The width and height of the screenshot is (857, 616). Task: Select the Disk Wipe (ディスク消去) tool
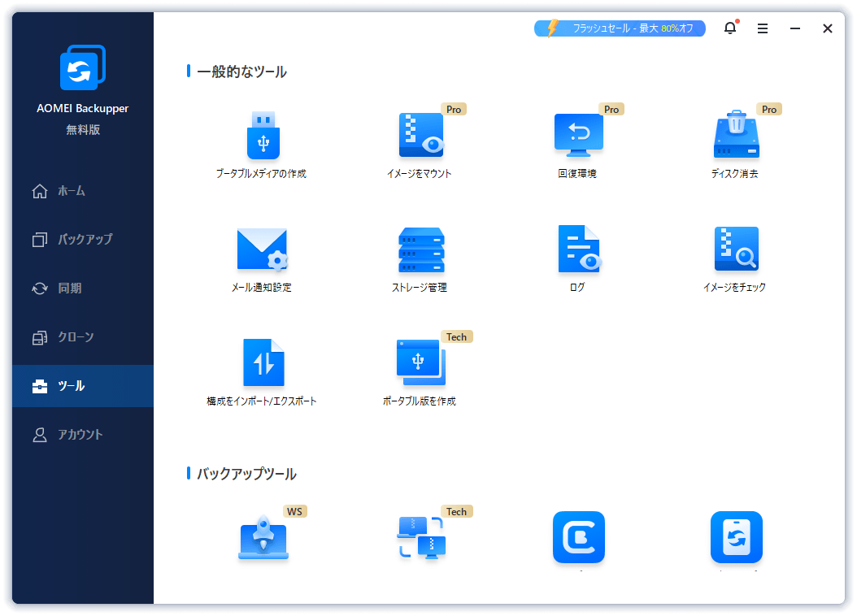pos(735,137)
